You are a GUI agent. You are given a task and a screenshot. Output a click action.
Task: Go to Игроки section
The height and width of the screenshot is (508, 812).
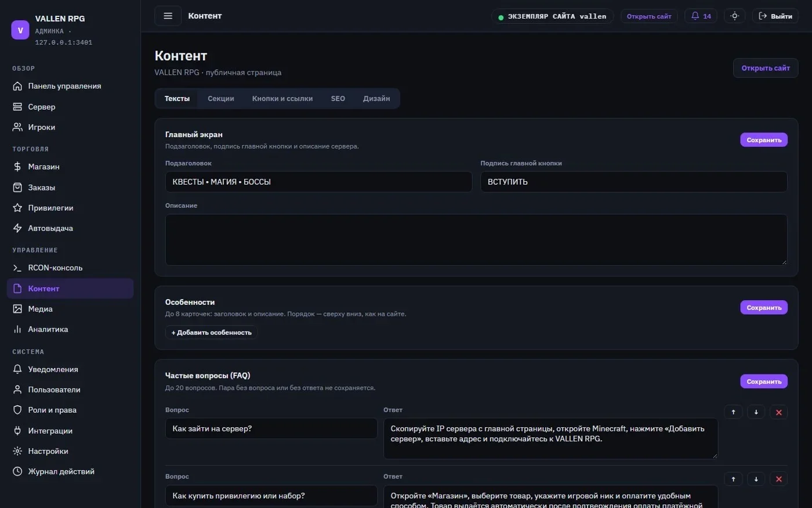point(70,127)
